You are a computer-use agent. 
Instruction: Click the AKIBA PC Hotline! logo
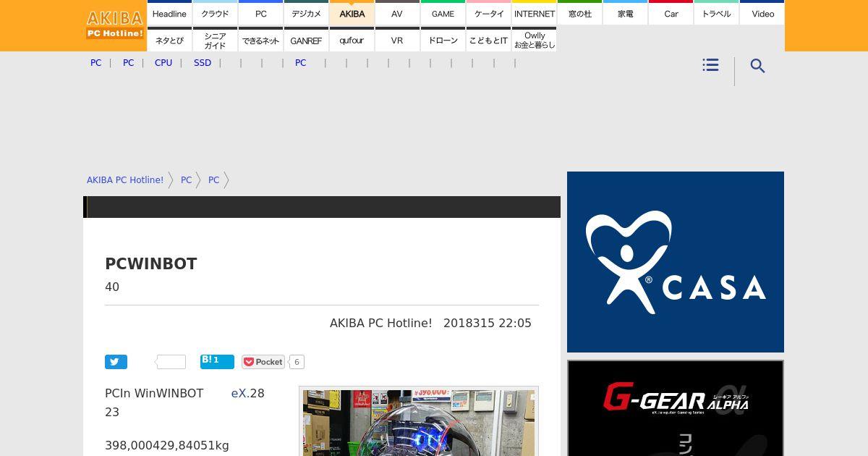[115, 25]
